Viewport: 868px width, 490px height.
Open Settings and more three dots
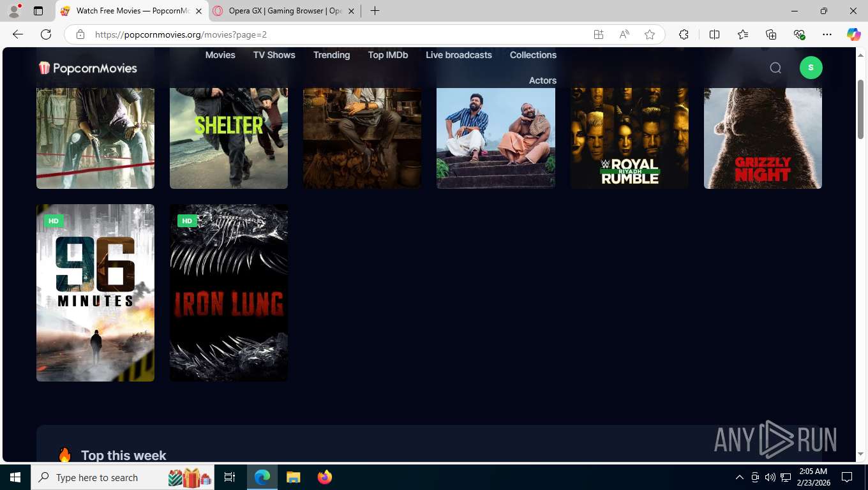pyautogui.click(x=827, y=34)
